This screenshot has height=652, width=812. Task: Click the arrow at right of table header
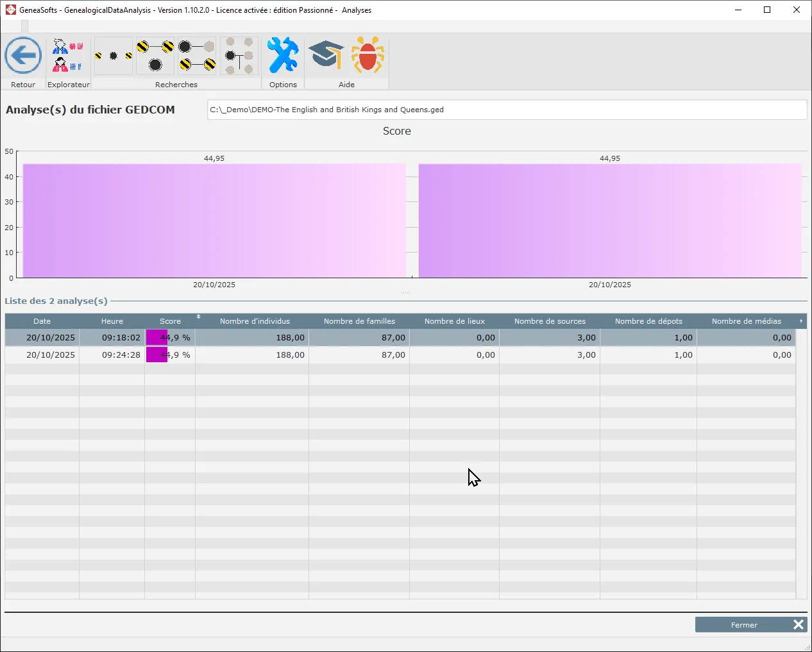pos(801,321)
